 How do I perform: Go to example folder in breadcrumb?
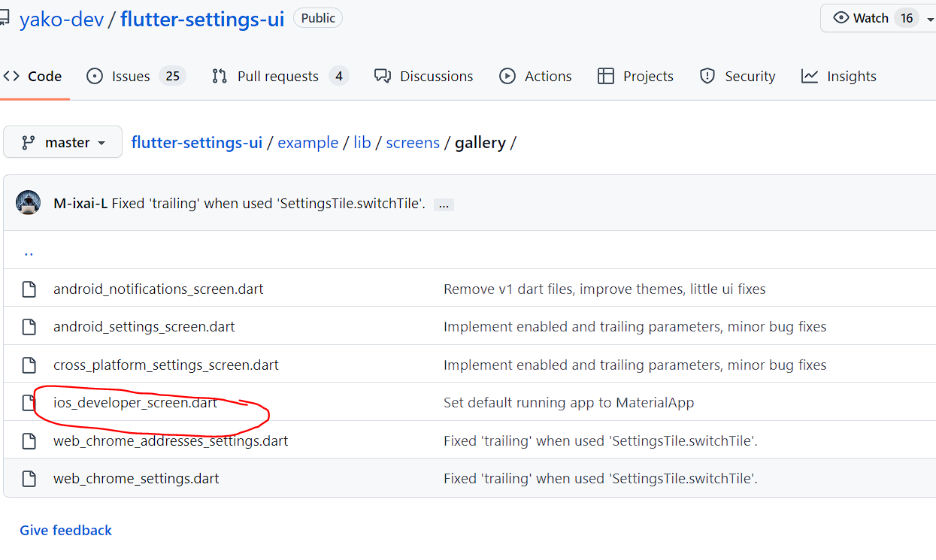click(308, 142)
